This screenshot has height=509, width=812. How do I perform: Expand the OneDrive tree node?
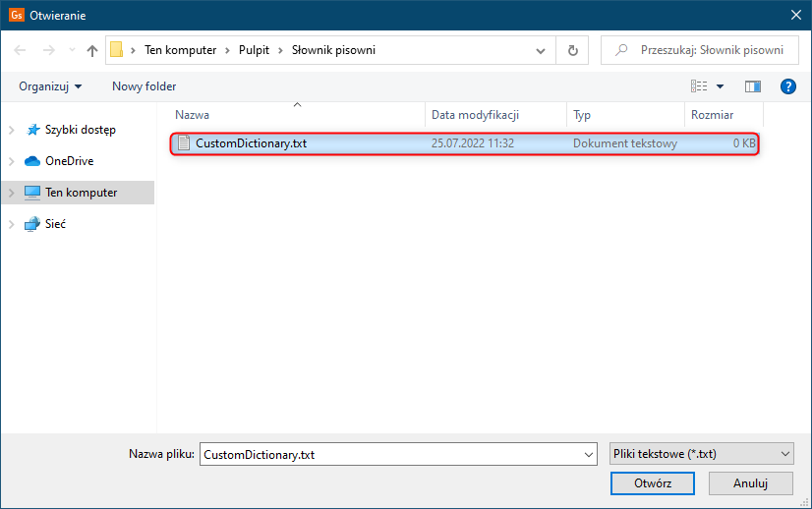click(12, 161)
